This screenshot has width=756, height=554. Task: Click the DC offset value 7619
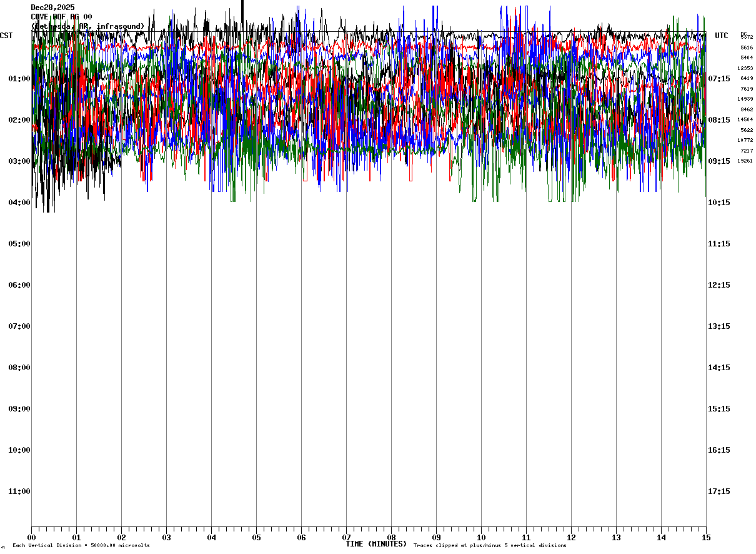click(747, 89)
